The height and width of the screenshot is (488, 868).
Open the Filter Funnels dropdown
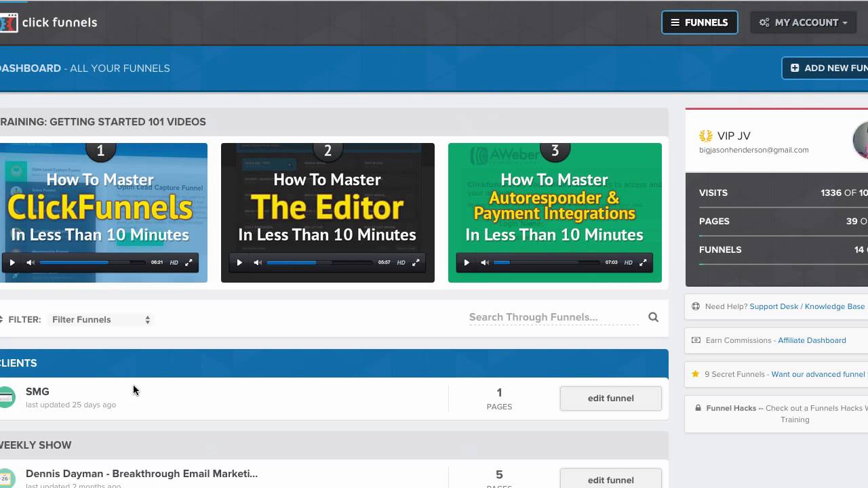(x=100, y=319)
